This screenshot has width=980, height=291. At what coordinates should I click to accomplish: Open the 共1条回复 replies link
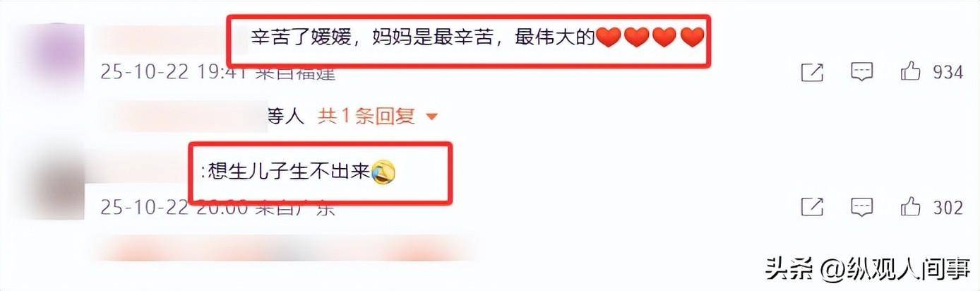[366, 116]
